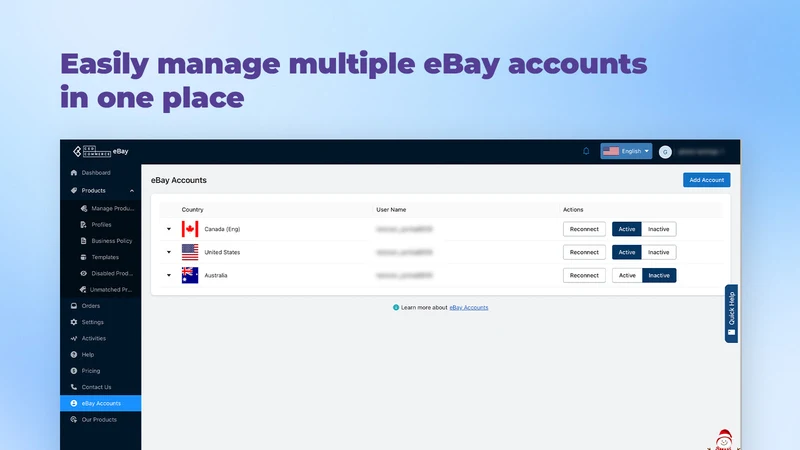The height and width of the screenshot is (450, 800).
Task: Click the Business Policy document icon
Action: point(84,241)
